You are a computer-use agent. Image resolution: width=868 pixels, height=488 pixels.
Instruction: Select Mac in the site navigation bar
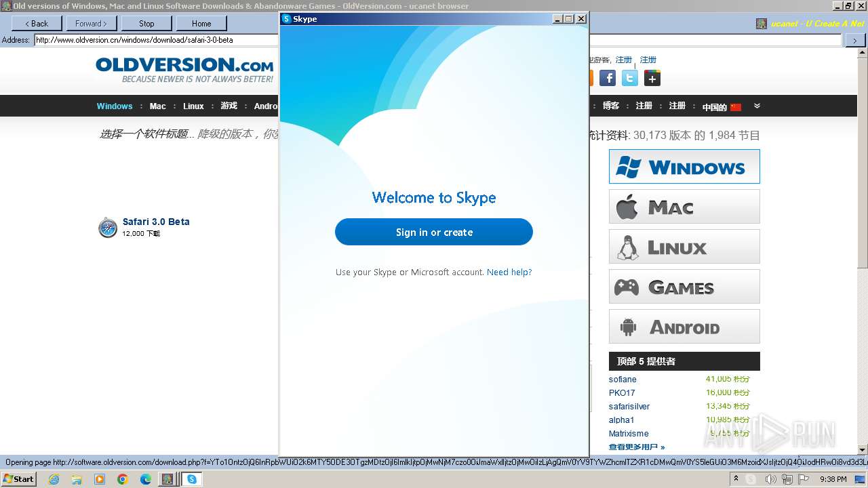pyautogui.click(x=158, y=106)
